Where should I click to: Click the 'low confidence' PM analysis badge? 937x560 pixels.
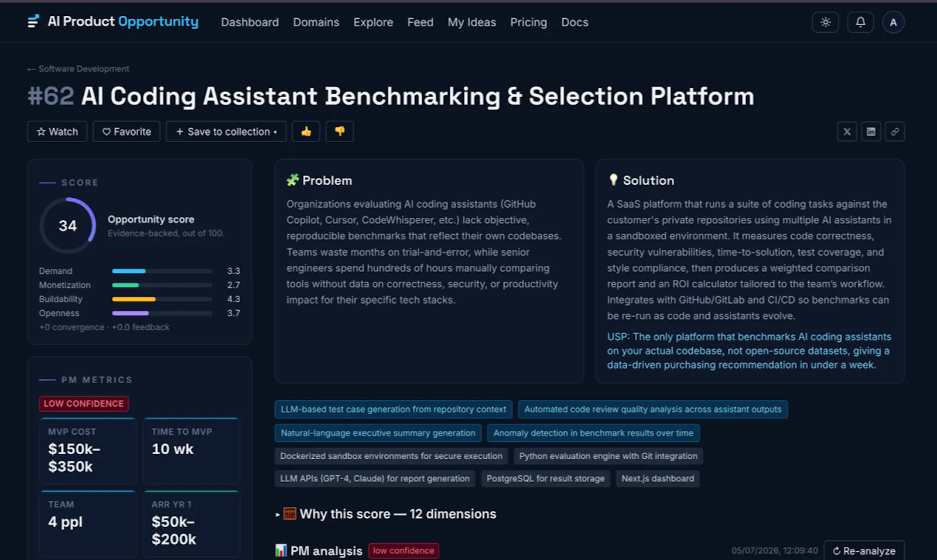(x=403, y=551)
